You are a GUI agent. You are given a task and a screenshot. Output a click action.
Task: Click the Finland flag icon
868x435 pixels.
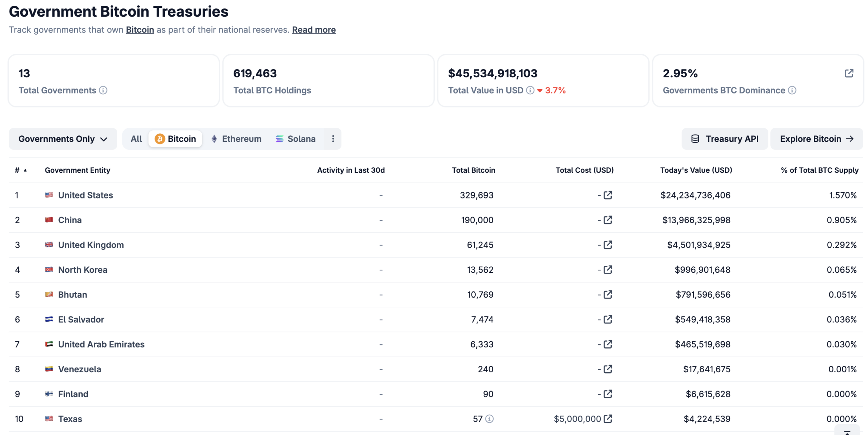coord(49,394)
